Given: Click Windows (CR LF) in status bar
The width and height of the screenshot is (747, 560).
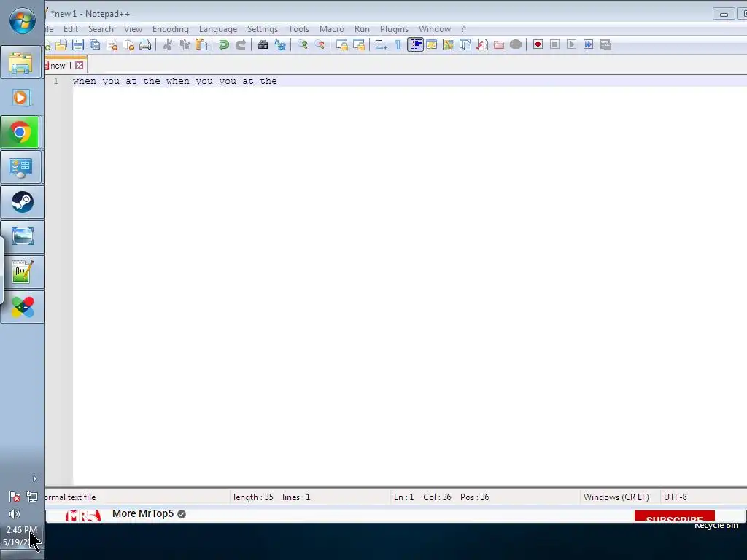Looking at the screenshot, I should [x=616, y=497].
